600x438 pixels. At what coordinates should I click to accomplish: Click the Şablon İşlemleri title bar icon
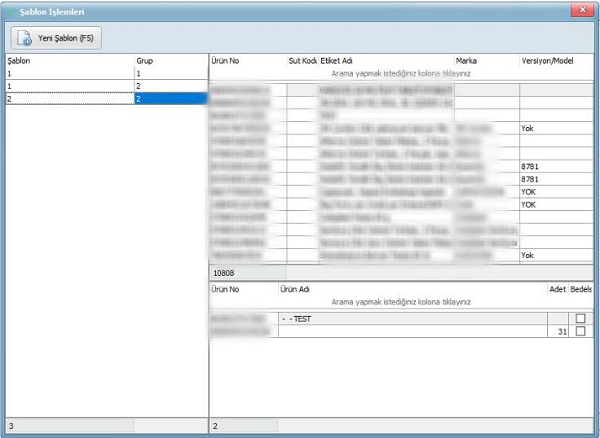10,10
